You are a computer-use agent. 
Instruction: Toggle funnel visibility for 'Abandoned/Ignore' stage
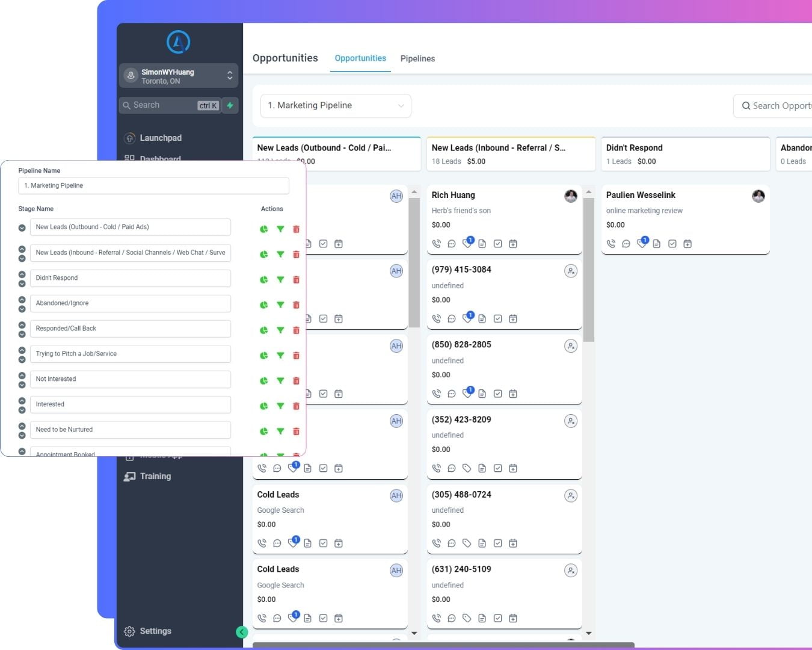tap(280, 305)
